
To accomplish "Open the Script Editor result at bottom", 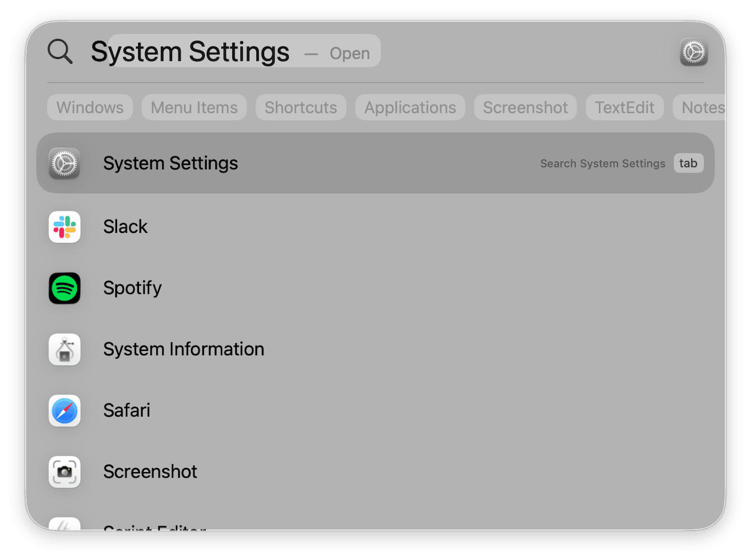I will pyautogui.click(x=155, y=526).
